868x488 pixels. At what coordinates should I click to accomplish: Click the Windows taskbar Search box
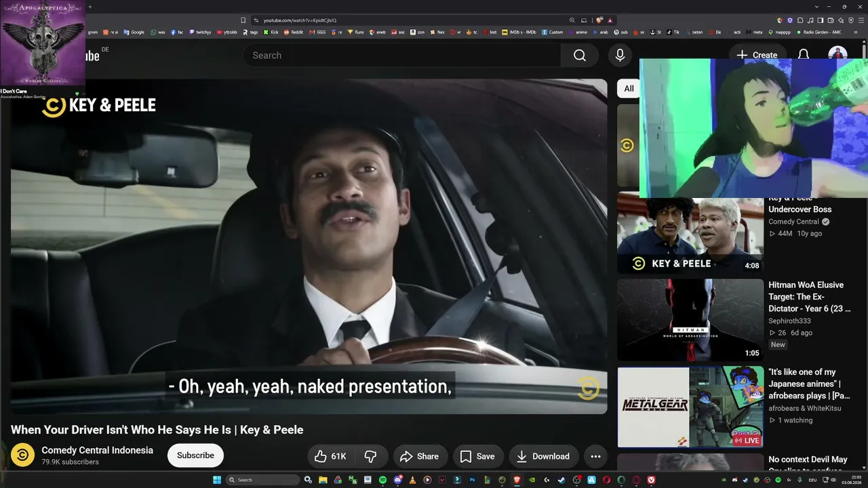pos(263,480)
